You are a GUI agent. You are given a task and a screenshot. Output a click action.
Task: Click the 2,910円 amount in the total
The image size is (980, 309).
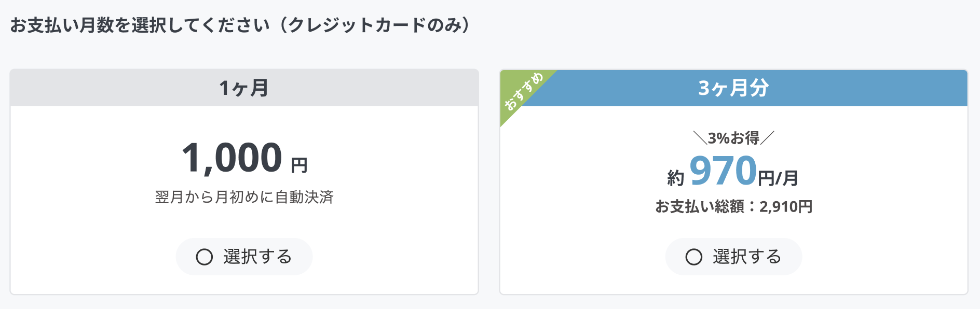click(x=786, y=207)
